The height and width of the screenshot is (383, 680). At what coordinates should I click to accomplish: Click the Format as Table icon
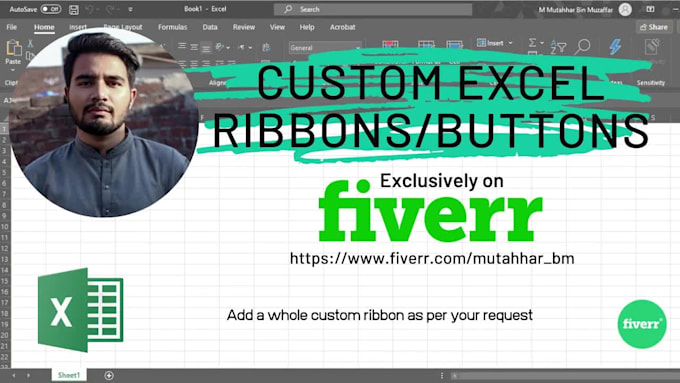(x=426, y=44)
